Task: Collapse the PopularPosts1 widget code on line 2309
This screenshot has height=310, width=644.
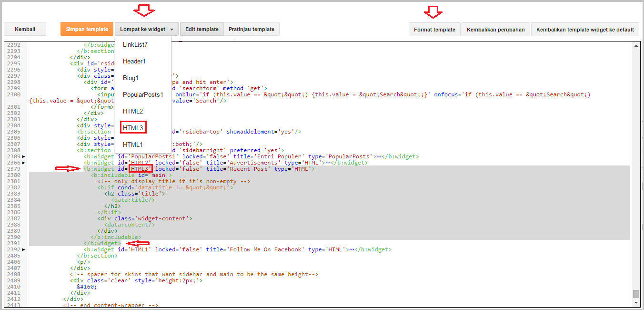Action: [22, 156]
